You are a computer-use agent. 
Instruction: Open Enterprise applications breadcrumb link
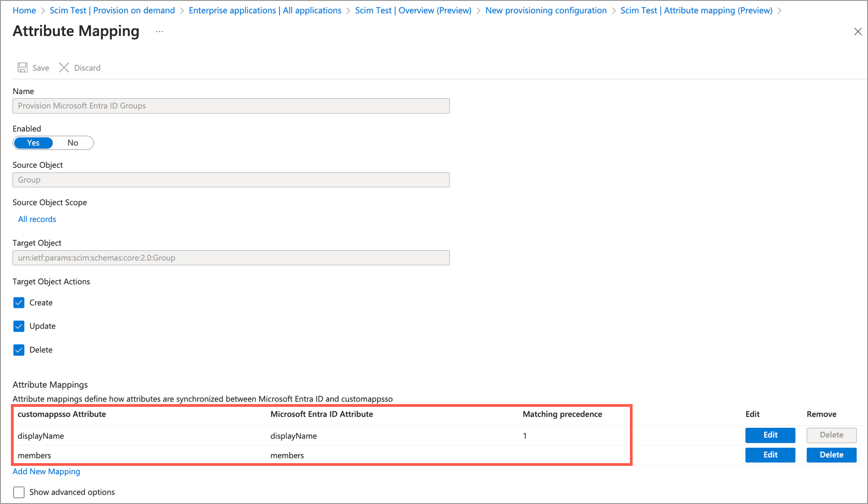(x=265, y=10)
